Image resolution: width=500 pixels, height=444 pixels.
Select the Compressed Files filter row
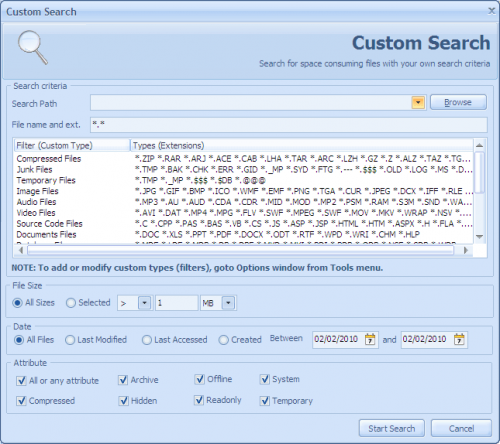[x=243, y=159]
